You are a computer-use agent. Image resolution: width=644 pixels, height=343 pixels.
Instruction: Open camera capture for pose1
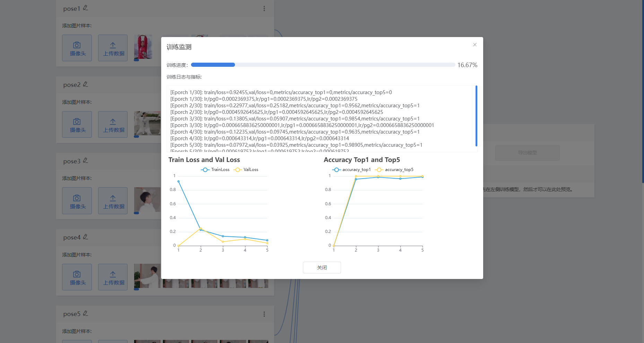[77, 48]
